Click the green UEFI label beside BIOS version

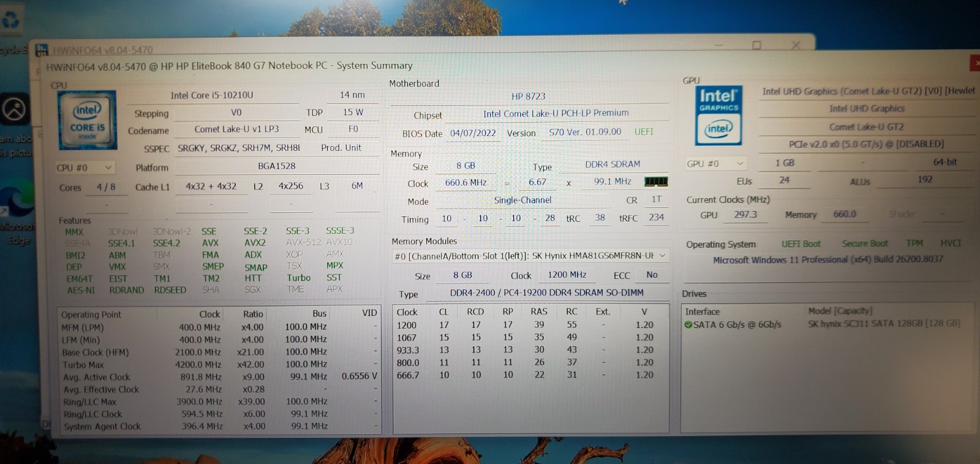[644, 132]
